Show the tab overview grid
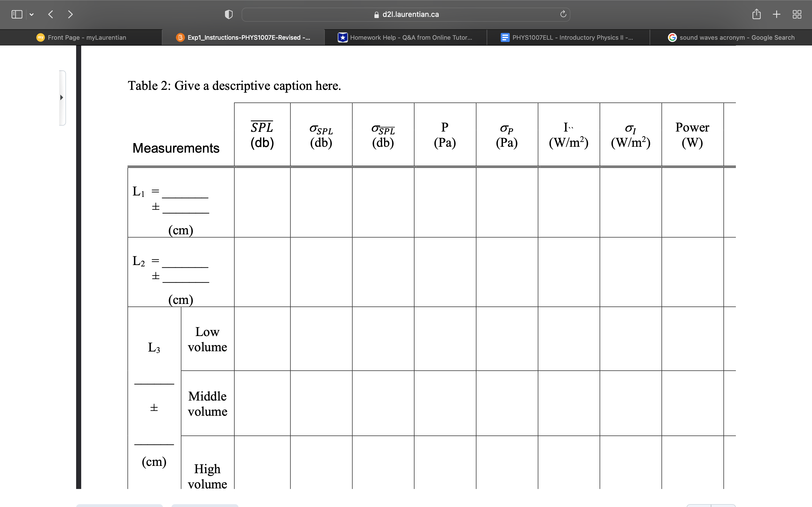This screenshot has height=507, width=812. 797,14
